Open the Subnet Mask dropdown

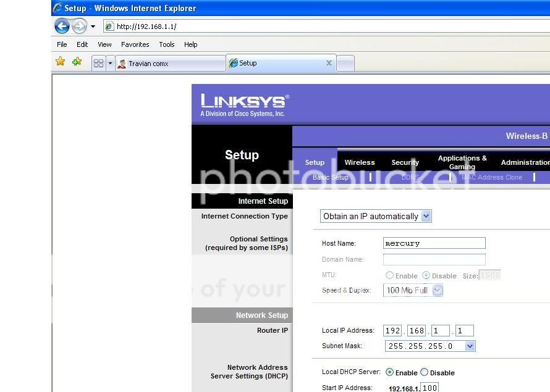click(x=470, y=346)
